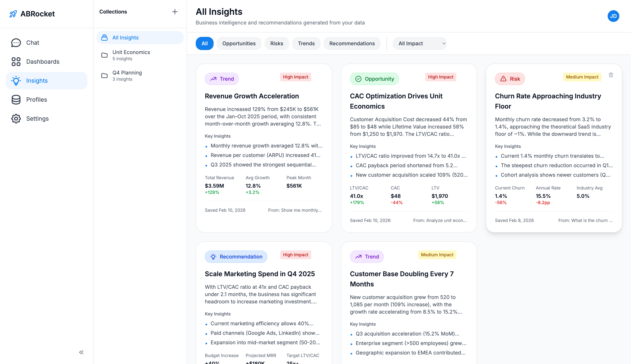Image resolution: width=631 pixels, height=364 pixels.
Task: Open Settings with the gear icon
Action: click(16, 118)
